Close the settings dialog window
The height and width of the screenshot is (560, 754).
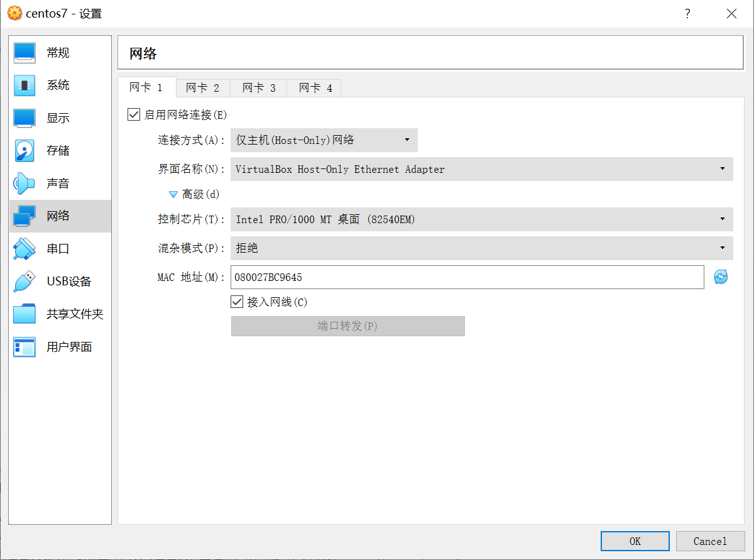[x=731, y=13]
